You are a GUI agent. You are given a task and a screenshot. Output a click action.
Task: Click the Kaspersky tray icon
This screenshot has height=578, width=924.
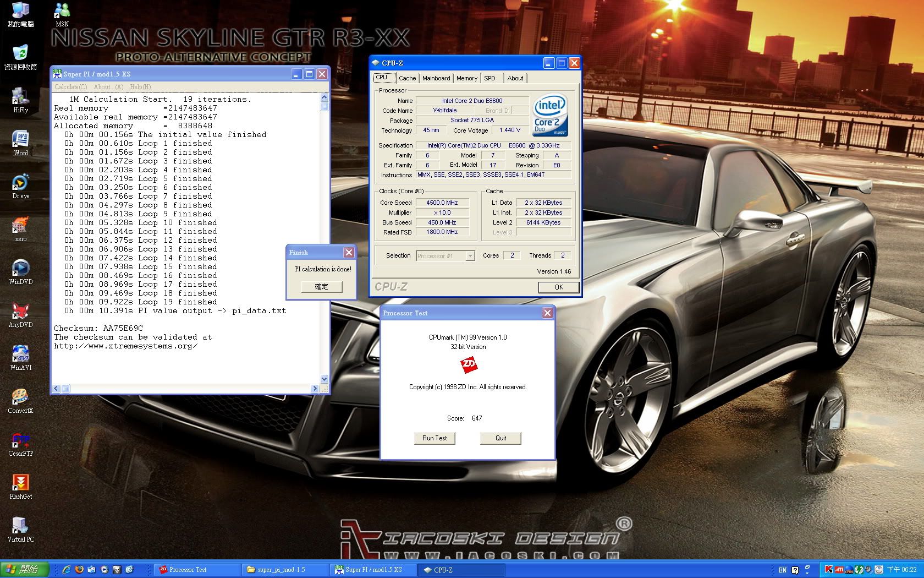point(829,570)
